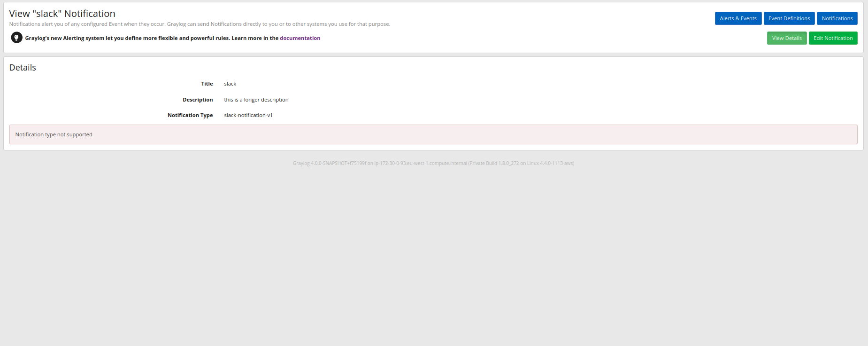This screenshot has height=346, width=868.
Task: Select the text "this is a longer description"
Action: pyautogui.click(x=256, y=100)
